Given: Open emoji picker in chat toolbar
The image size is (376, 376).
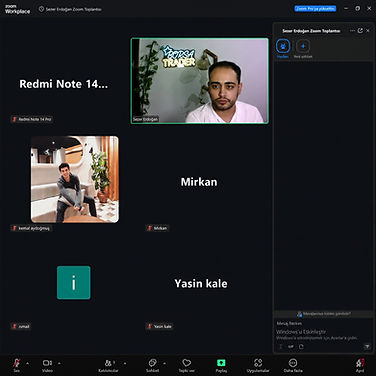Looking at the screenshot, I should [301, 347].
